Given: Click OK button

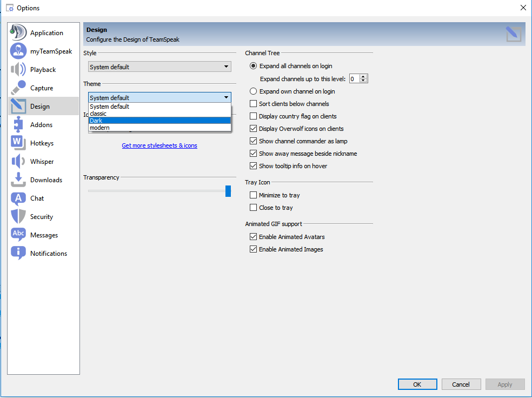Looking at the screenshot, I should [417, 384].
